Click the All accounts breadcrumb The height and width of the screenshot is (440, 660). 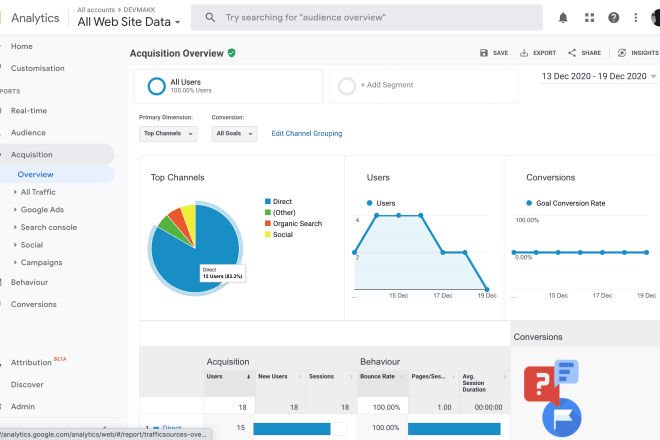pos(96,10)
